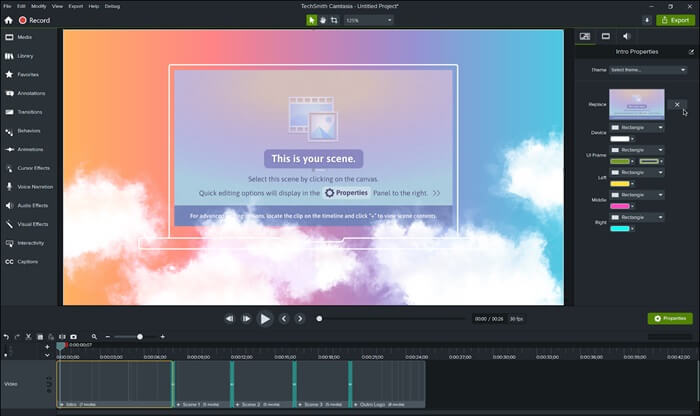Click the Cut scissors icon
Viewport: 700px width, 416px height.
[x=28, y=337]
